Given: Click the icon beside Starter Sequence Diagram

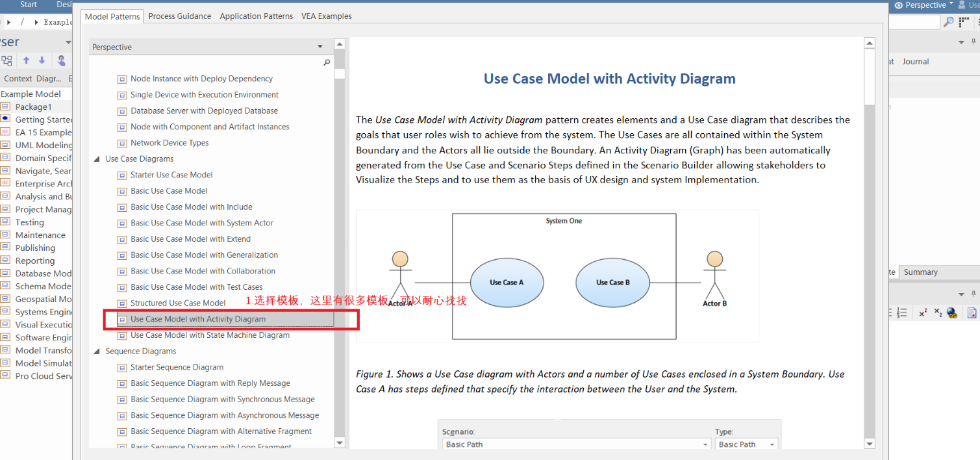Looking at the screenshot, I should tap(121, 368).
